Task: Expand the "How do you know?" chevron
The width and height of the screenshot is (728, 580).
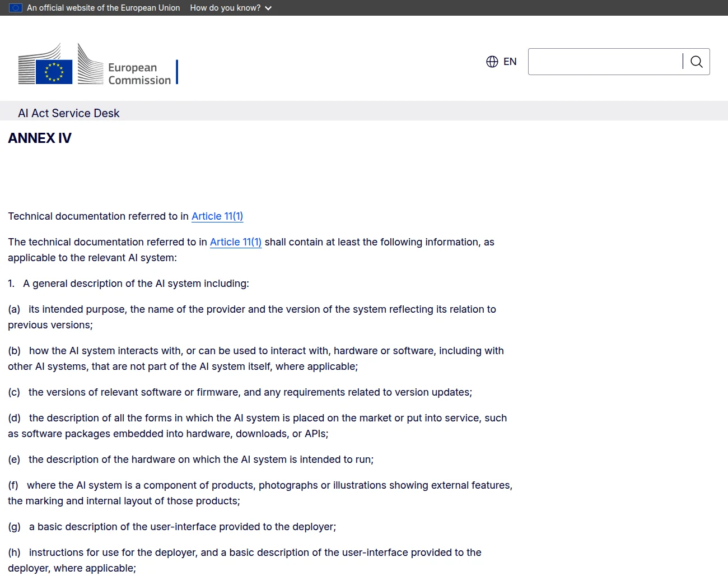Action: [268, 8]
